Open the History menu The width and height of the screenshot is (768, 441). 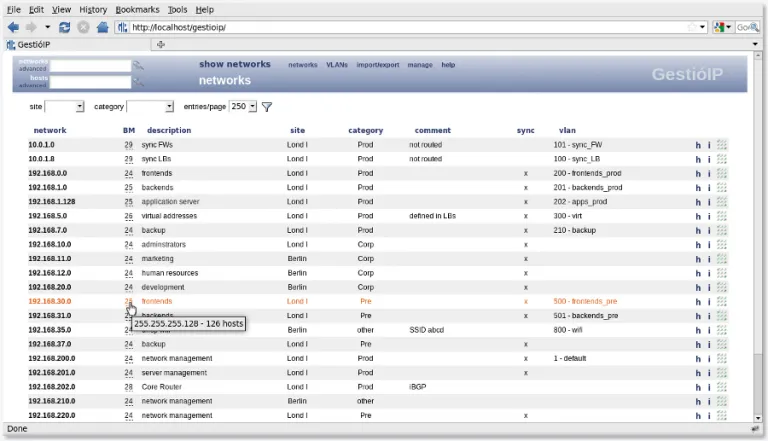(x=93, y=9)
